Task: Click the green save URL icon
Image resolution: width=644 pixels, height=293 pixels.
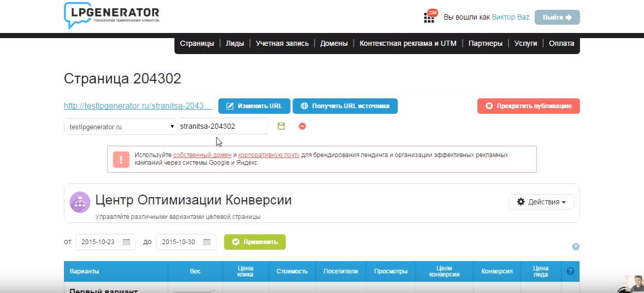Action: click(281, 126)
